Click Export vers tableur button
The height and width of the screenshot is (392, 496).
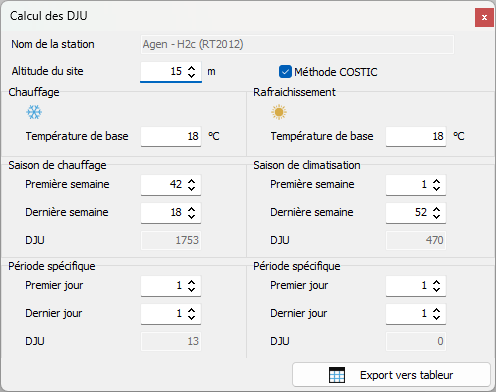click(391, 375)
